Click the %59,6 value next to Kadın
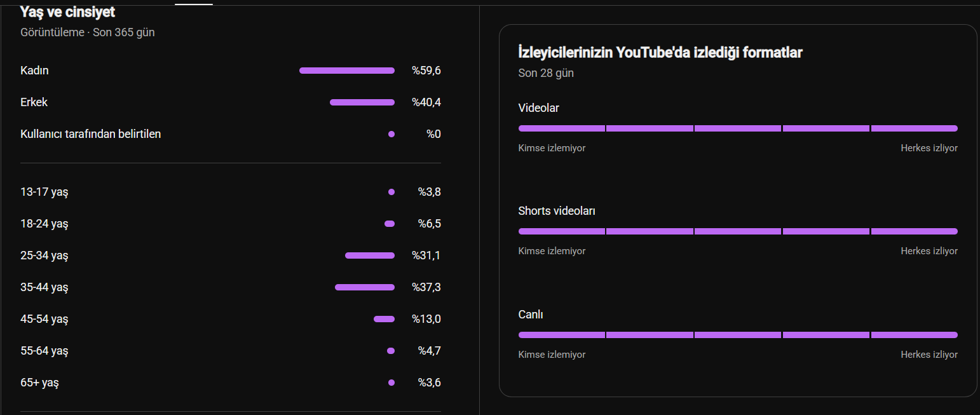980x415 pixels. click(426, 71)
